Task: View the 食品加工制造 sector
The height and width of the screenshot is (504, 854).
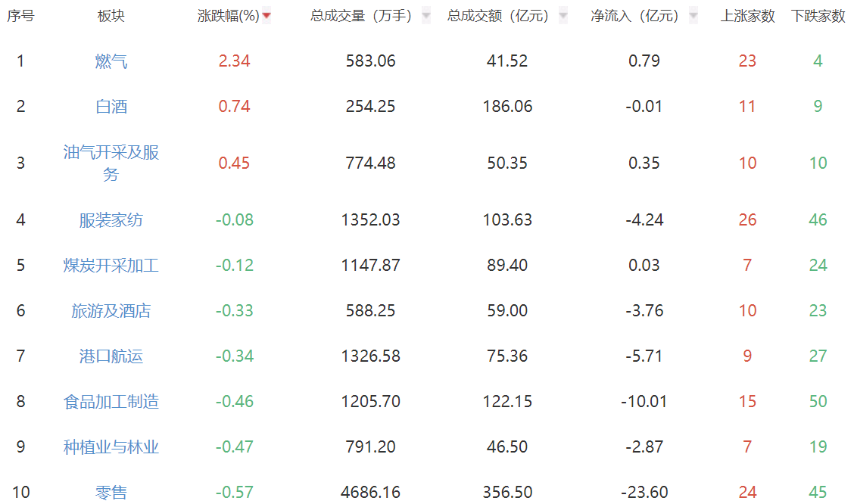Action: click(x=111, y=402)
